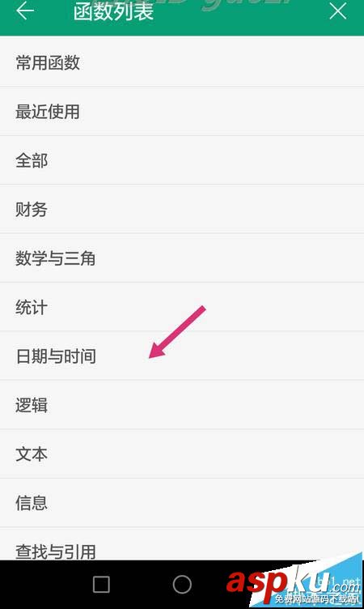
Task: Select the 统计 category
Action: coord(182,307)
